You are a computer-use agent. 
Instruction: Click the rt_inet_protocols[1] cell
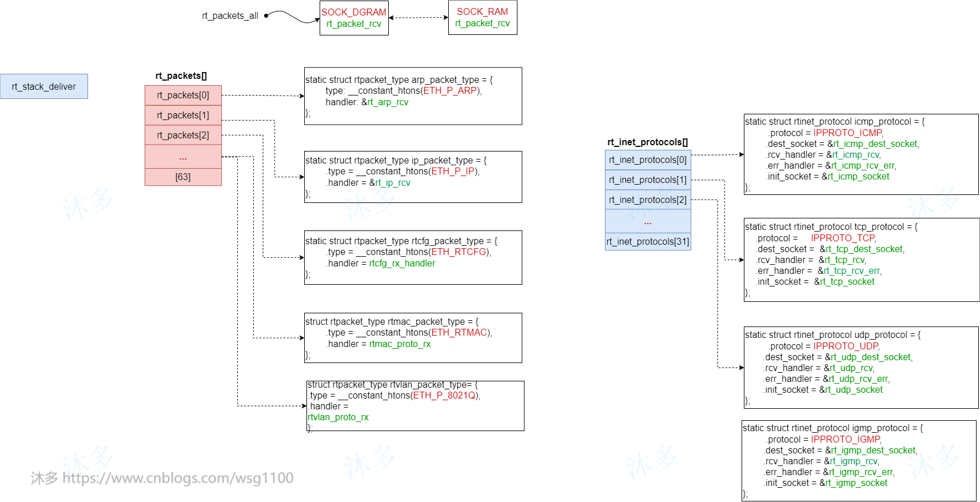coord(648,180)
